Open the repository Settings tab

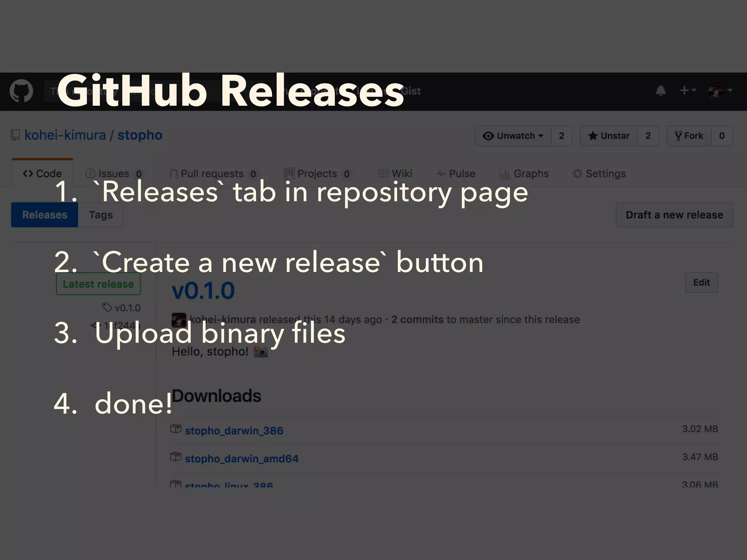(599, 174)
